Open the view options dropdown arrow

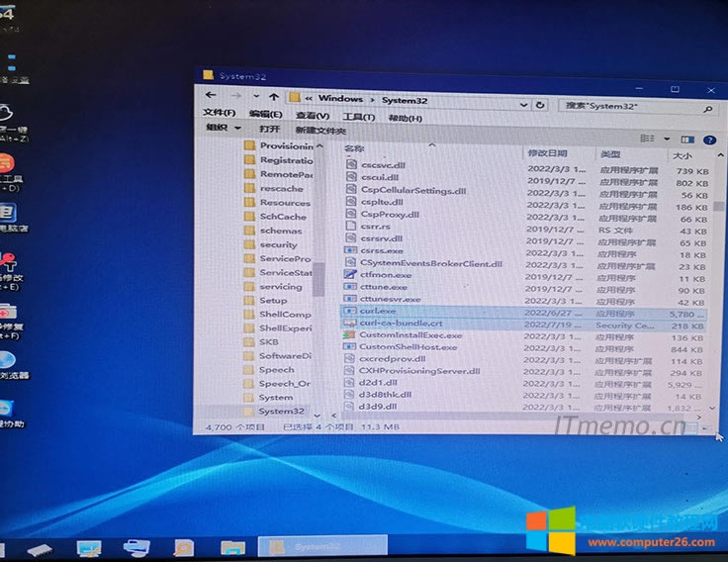point(667,140)
